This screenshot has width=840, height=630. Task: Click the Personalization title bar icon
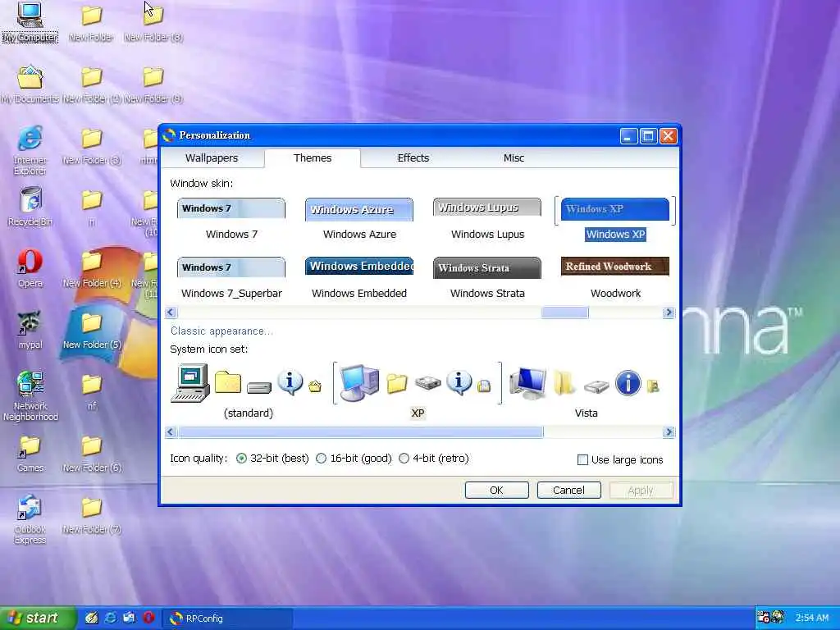169,135
